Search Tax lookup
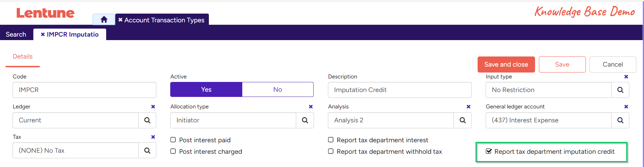This screenshot has height=167, width=644. click(147, 151)
